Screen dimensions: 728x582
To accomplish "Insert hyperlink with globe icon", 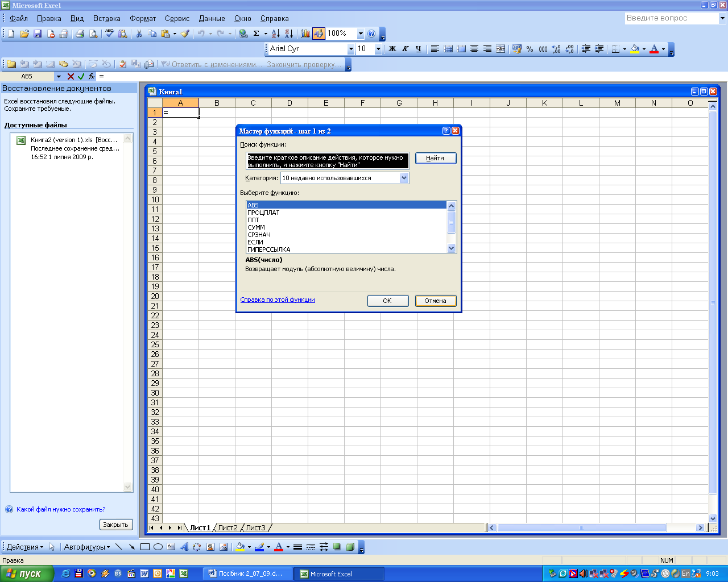I will pyautogui.click(x=243, y=34).
